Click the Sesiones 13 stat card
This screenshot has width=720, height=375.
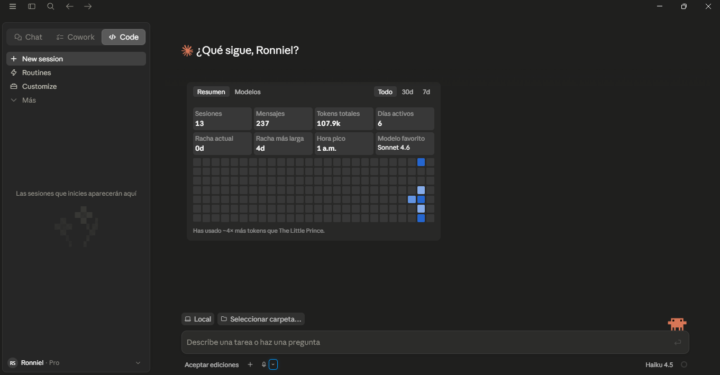pos(222,118)
